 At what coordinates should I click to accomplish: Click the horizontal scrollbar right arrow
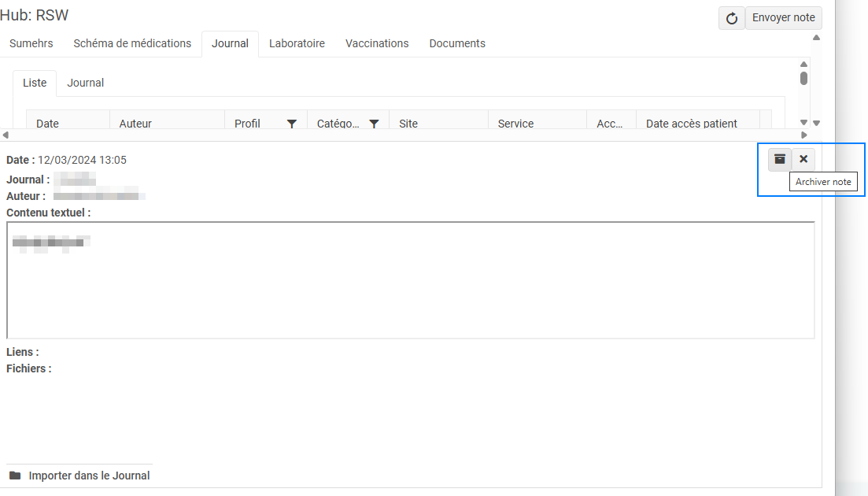[803, 135]
